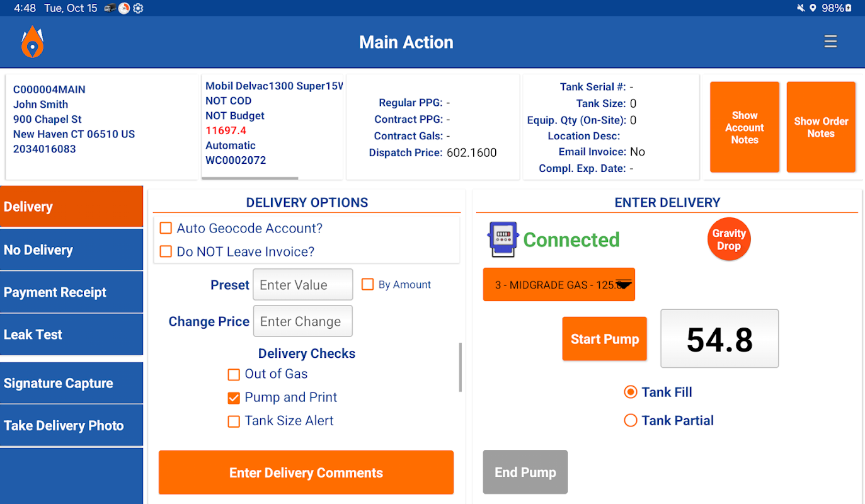The height and width of the screenshot is (504, 865).
Task: Click Show Account Notes button
Action: (744, 127)
